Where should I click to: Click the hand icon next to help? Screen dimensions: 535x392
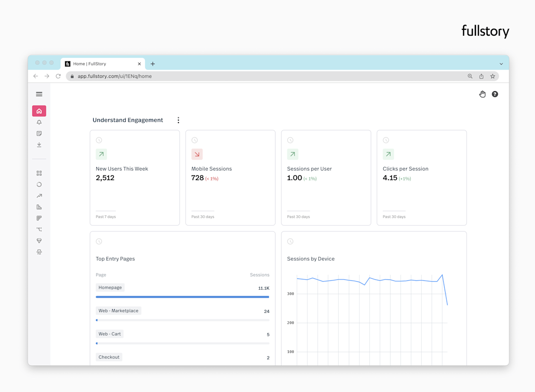pos(482,94)
